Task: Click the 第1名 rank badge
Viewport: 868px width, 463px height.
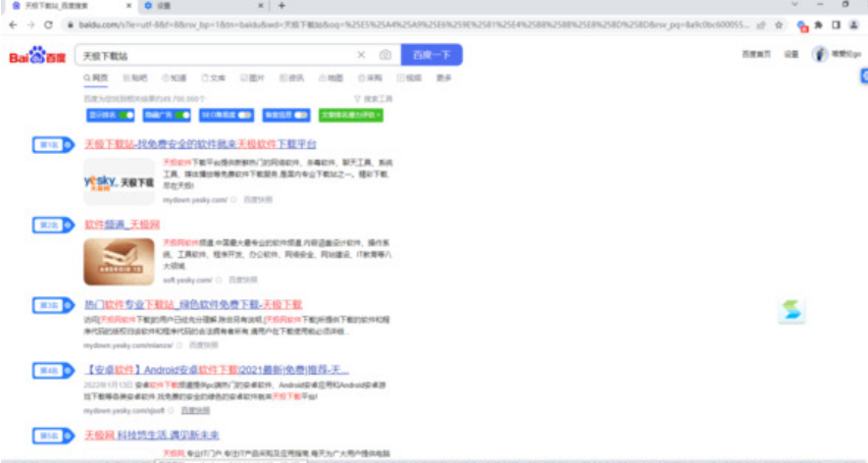Action: tap(53, 145)
